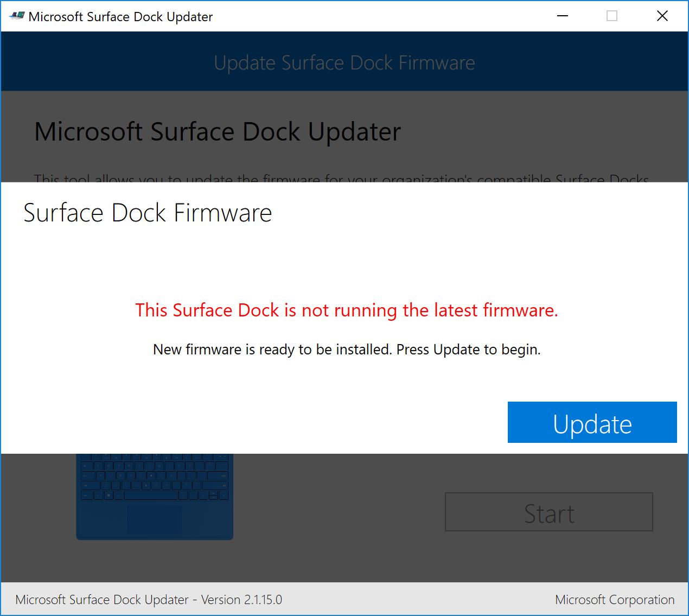Click the 'Surface Dock Firmware' dialog title
The image size is (689, 616).
148,213
